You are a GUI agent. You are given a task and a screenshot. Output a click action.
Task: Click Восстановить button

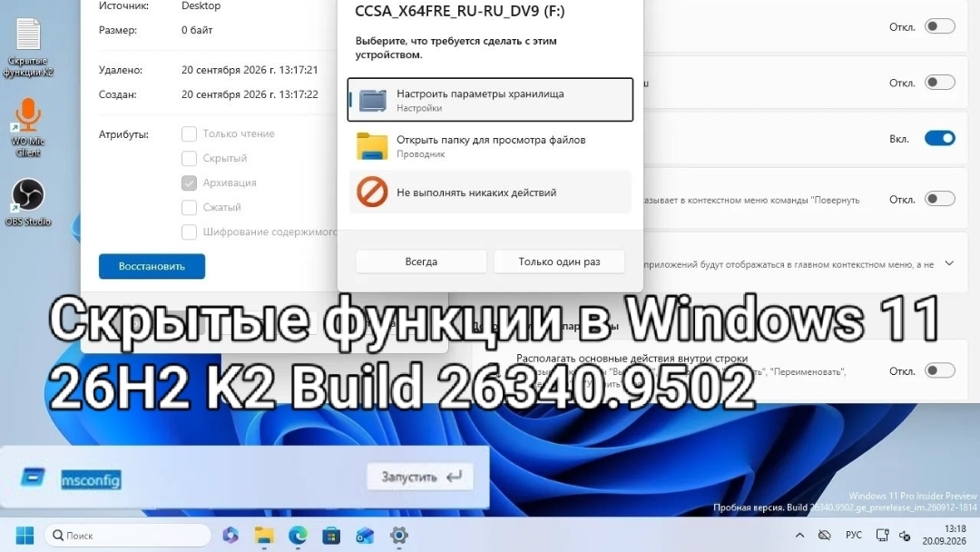click(x=152, y=266)
